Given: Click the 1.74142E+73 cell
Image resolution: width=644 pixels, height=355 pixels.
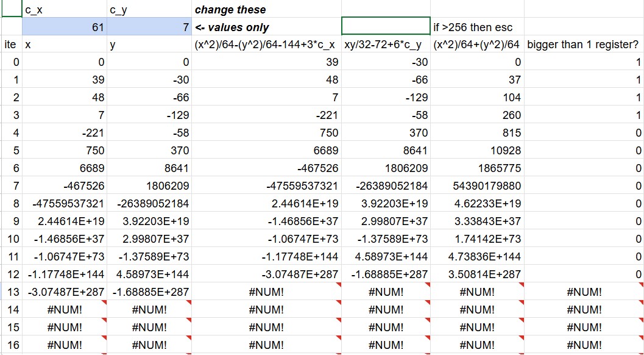Looking at the screenshot, I should pos(477,238).
